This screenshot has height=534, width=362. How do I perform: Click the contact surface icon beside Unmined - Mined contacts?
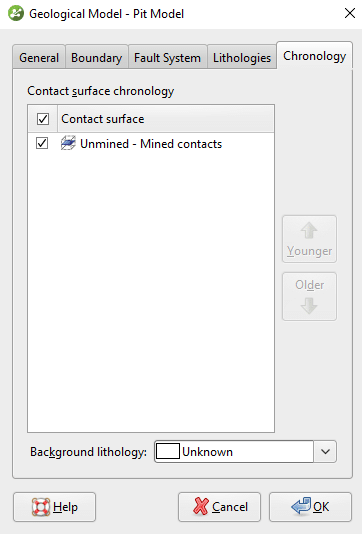coord(68,143)
